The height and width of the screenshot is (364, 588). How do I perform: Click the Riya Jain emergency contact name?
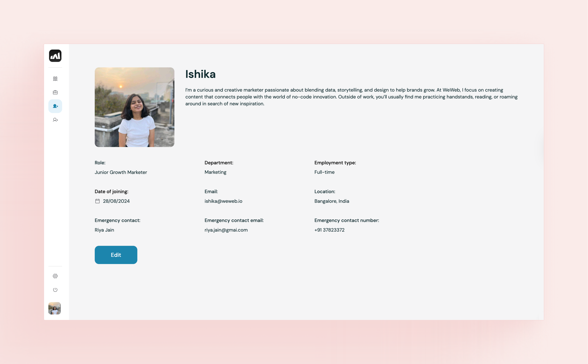104,230
